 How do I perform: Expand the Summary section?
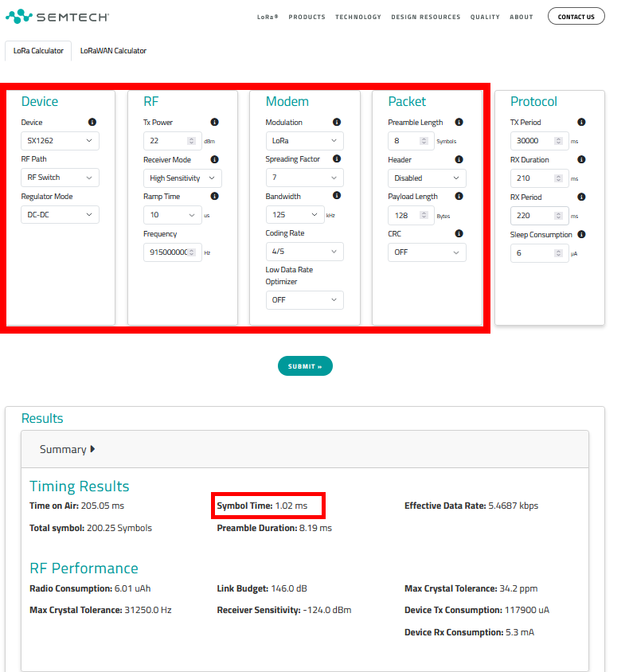pos(68,449)
